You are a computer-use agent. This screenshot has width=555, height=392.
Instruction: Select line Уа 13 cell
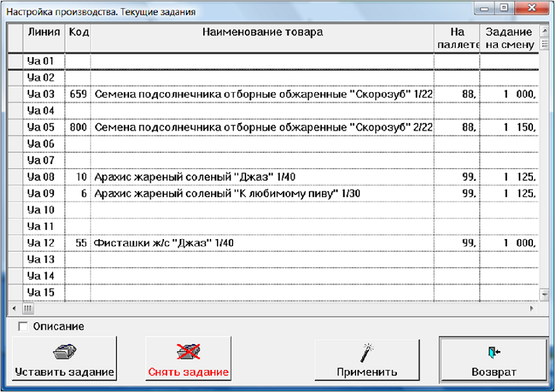[44, 260]
